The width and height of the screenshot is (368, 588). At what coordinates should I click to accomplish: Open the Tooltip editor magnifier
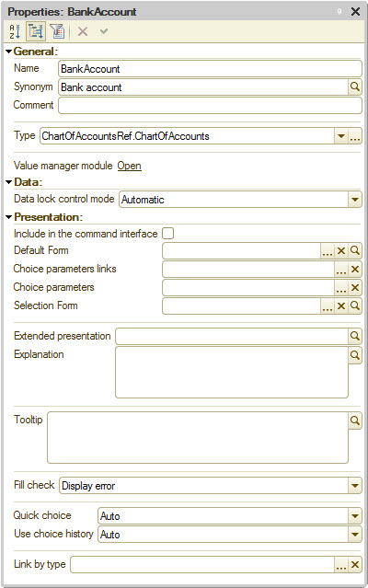[x=355, y=421]
